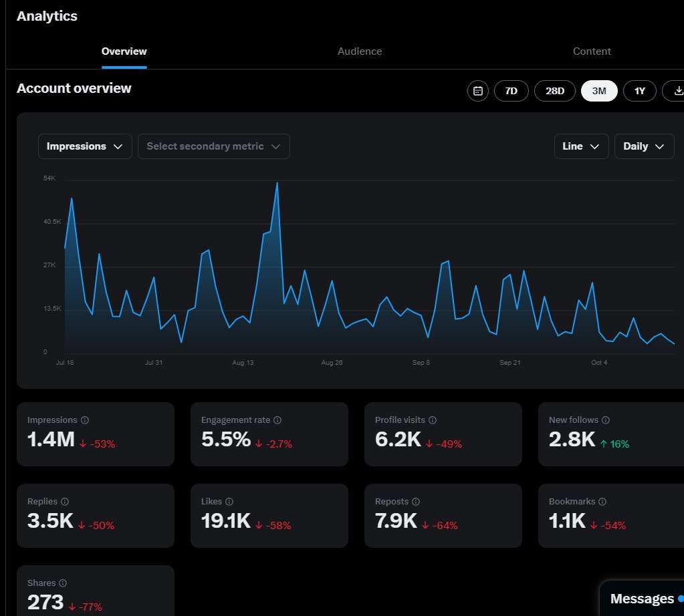This screenshot has height=616, width=684.
Task: Click the 'Jul 18' x-axis label
Action: [x=65, y=363]
